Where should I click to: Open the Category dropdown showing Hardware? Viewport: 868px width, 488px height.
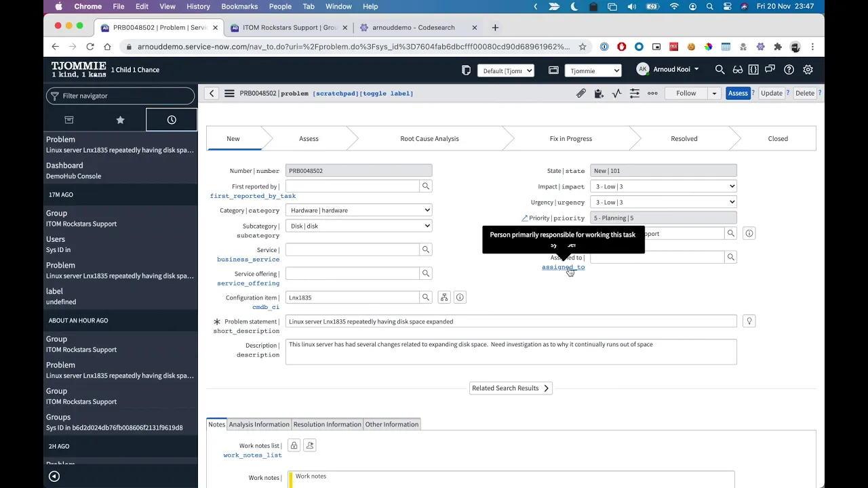point(359,210)
